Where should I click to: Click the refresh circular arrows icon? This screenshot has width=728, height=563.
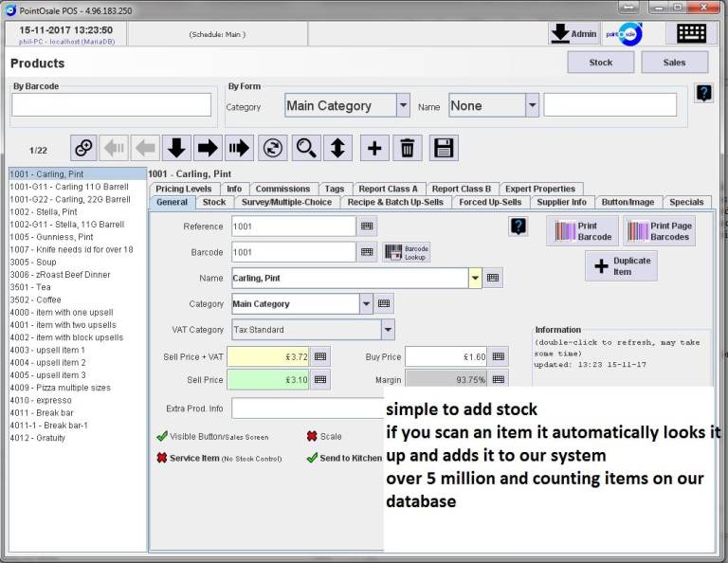click(x=272, y=148)
